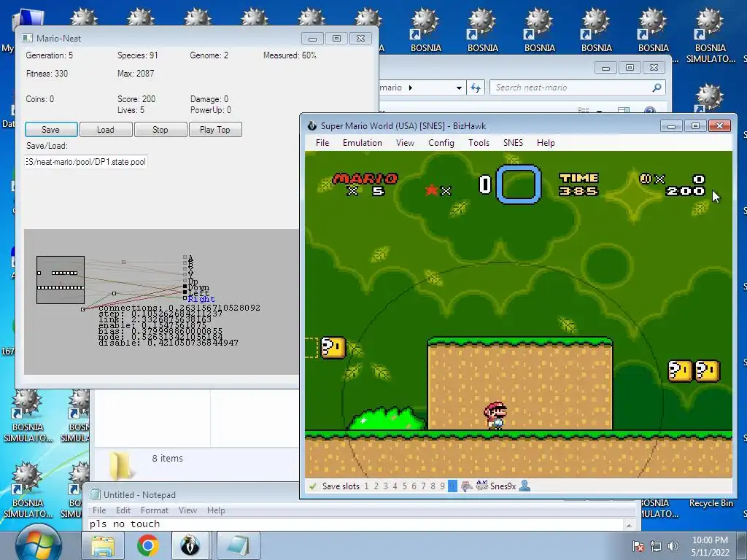This screenshot has height=560, width=747.
Task: Click the Play Top button
Action: (215, 130)
